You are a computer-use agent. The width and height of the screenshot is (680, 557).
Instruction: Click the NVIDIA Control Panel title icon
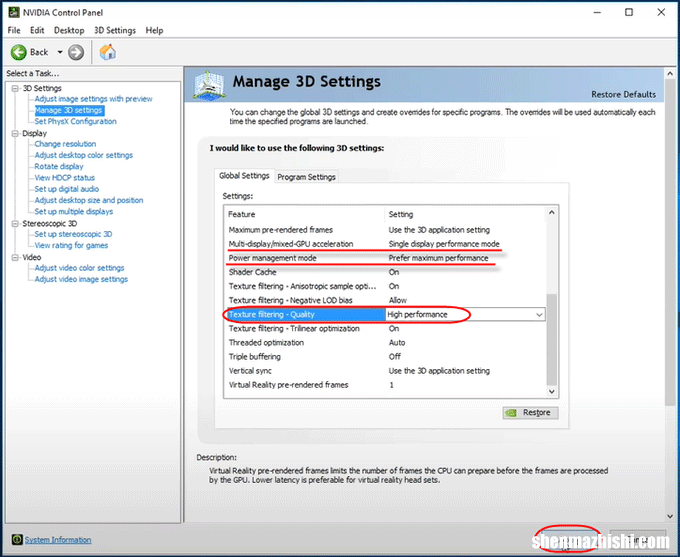(x=14, y=12)
